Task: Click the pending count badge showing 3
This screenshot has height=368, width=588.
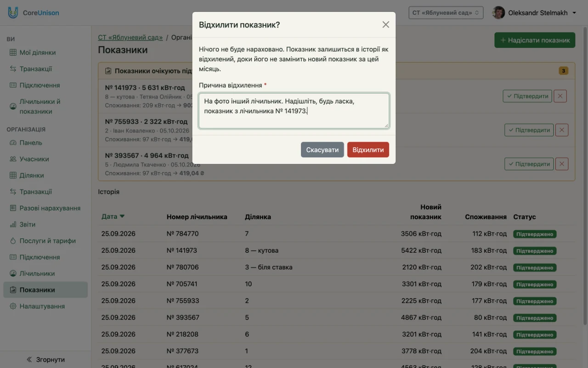Action: coord(563,71)
